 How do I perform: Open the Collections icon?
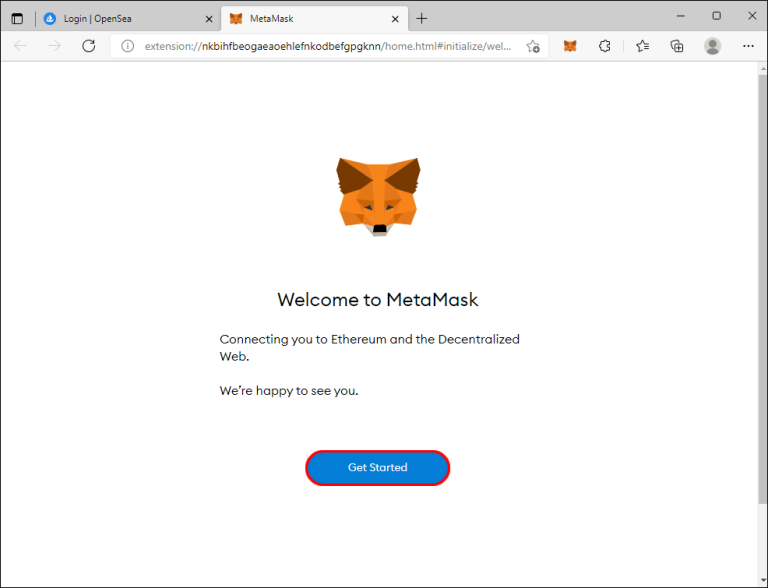point(677,46)
